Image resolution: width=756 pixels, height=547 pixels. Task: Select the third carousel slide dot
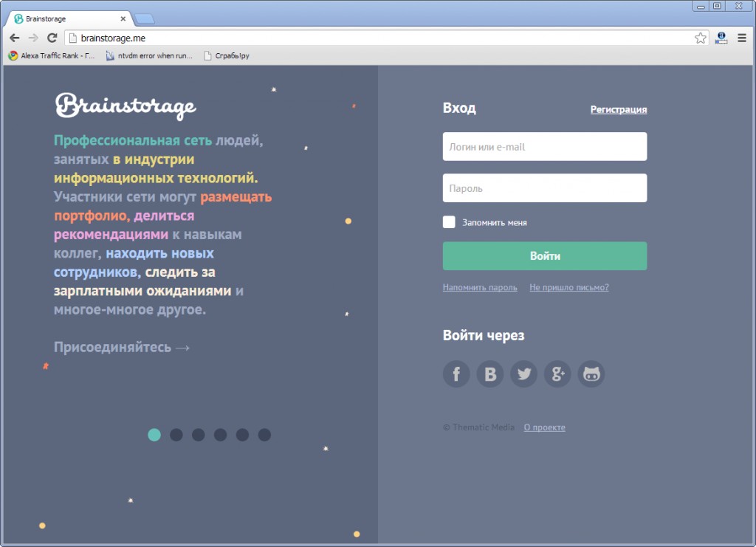198,435
